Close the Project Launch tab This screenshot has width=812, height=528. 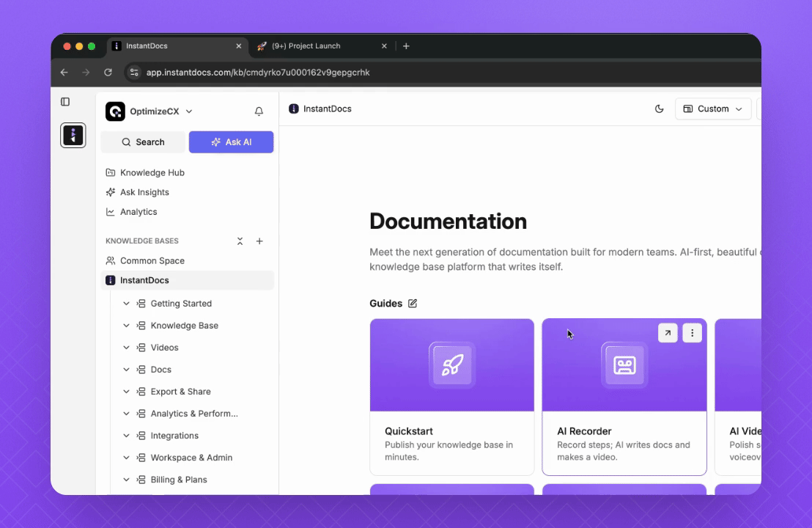tap(384, 46)
